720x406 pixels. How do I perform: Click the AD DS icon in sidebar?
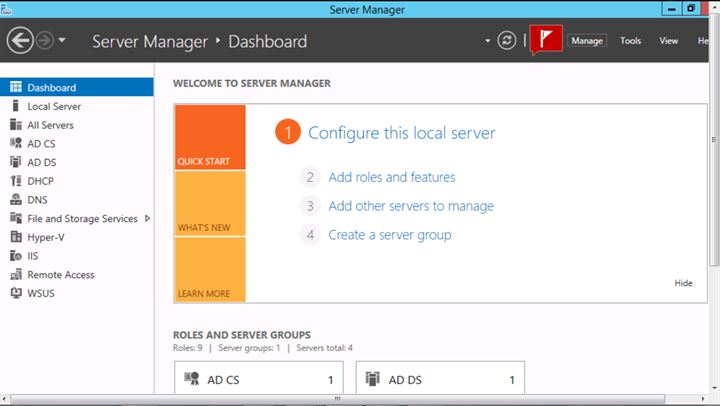(x=16, y=162)
